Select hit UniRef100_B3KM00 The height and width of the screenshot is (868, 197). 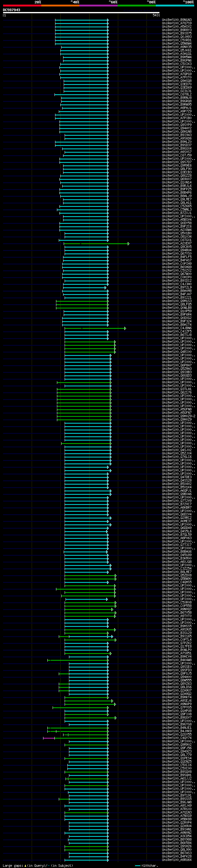point(177,558)
